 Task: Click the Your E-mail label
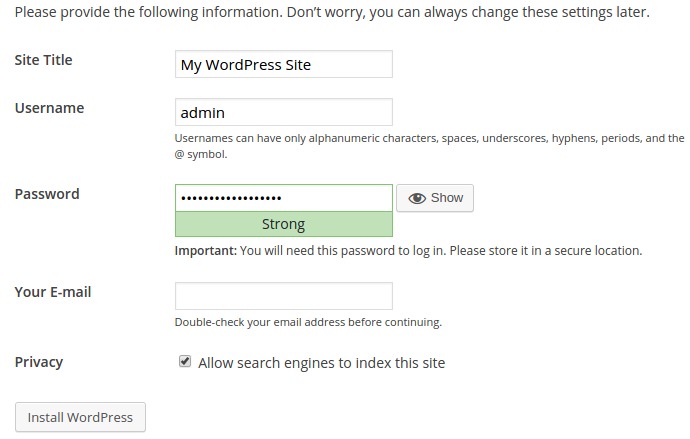click(x=53, y=292)
